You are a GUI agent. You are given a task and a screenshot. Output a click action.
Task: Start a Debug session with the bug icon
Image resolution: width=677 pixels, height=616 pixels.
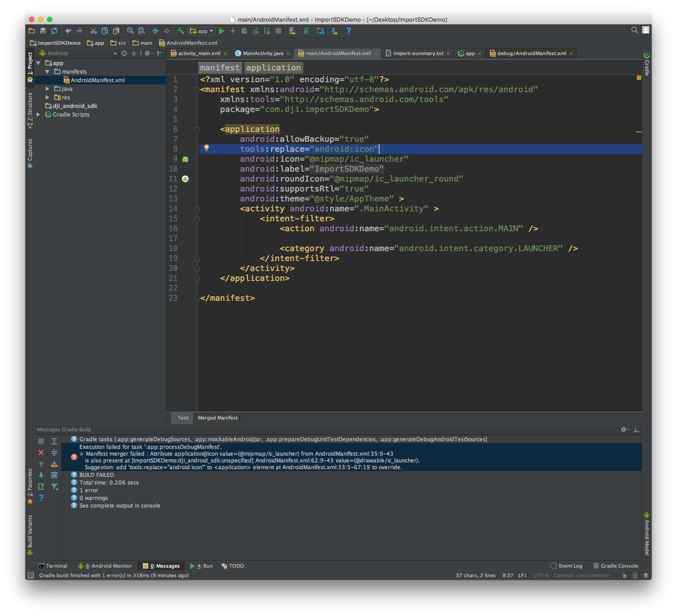(244, 31)
